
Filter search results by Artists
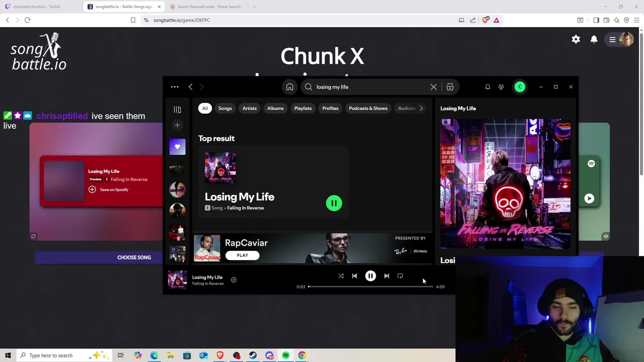click(x=250, y=108)
